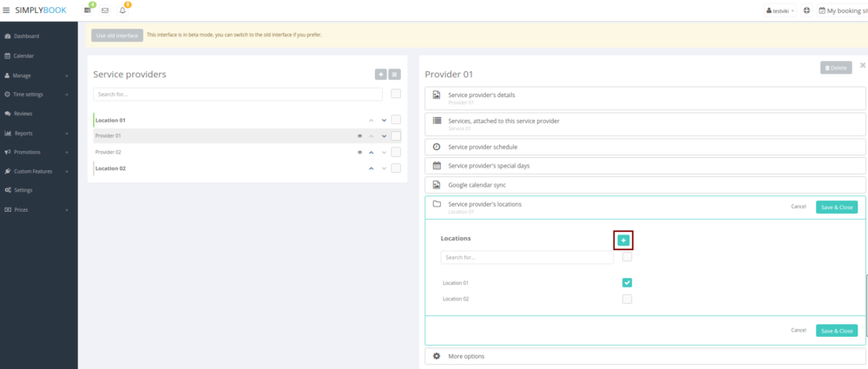The height and width of the screenshot is (369, 868).
Task: Click the top Save & Close button
Action: click(837, 207)
